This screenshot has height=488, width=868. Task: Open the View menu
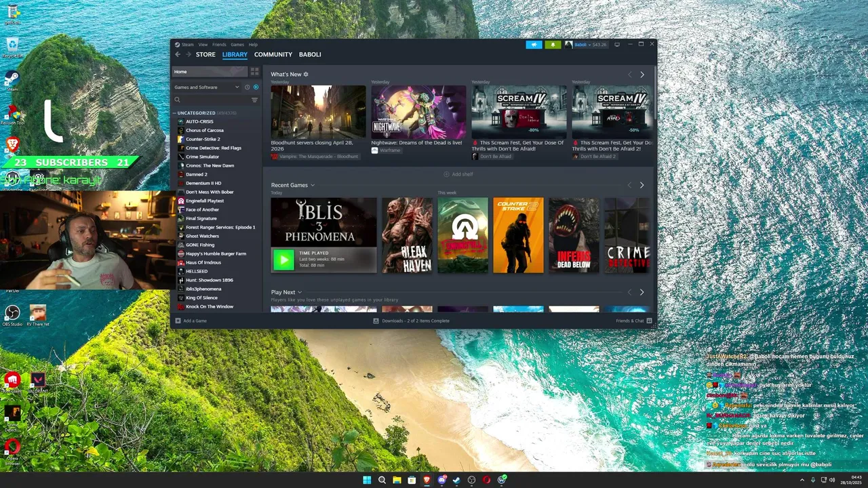[x=203, y=45]
